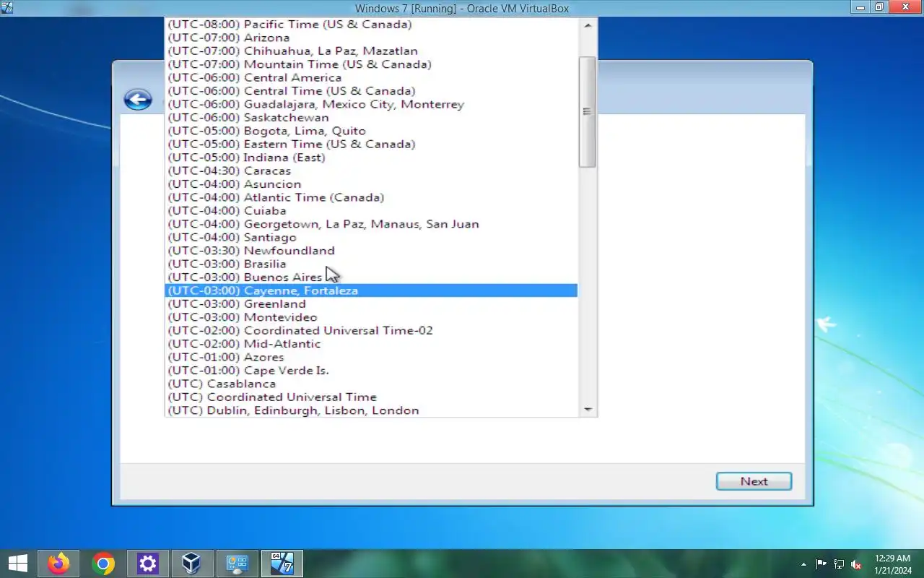Click the muted volume tray icon
This screenshot has width=924, height=578.
click(856, 564)
